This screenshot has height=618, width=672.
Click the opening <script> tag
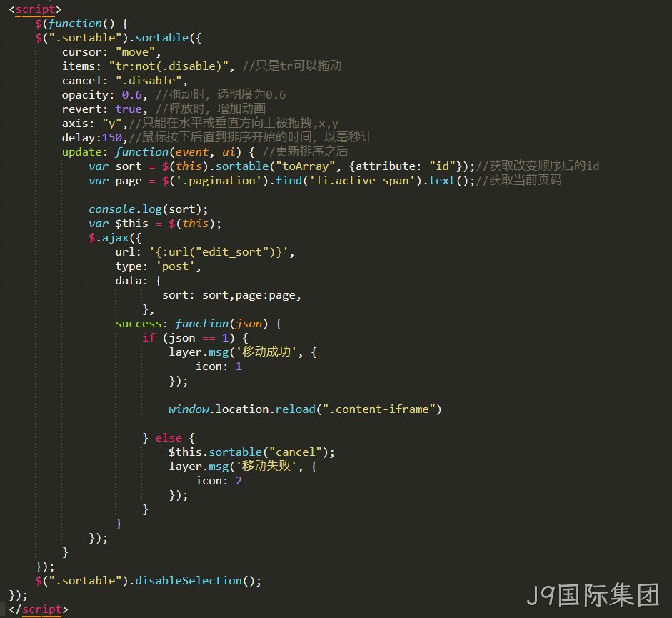35,9
